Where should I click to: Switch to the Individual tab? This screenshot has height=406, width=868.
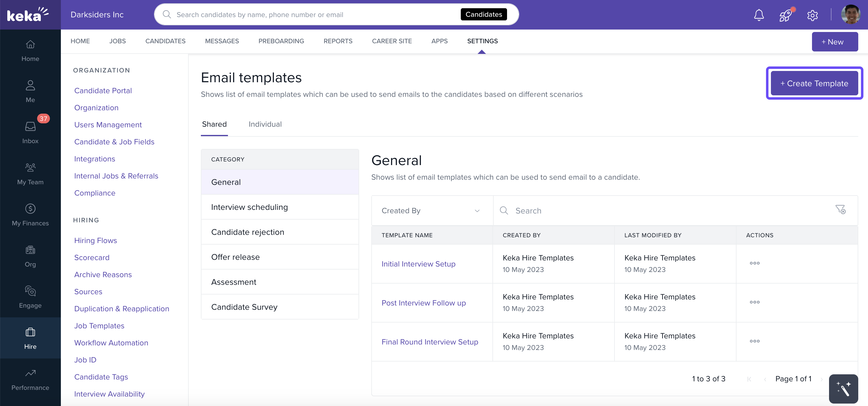[265, 124]
